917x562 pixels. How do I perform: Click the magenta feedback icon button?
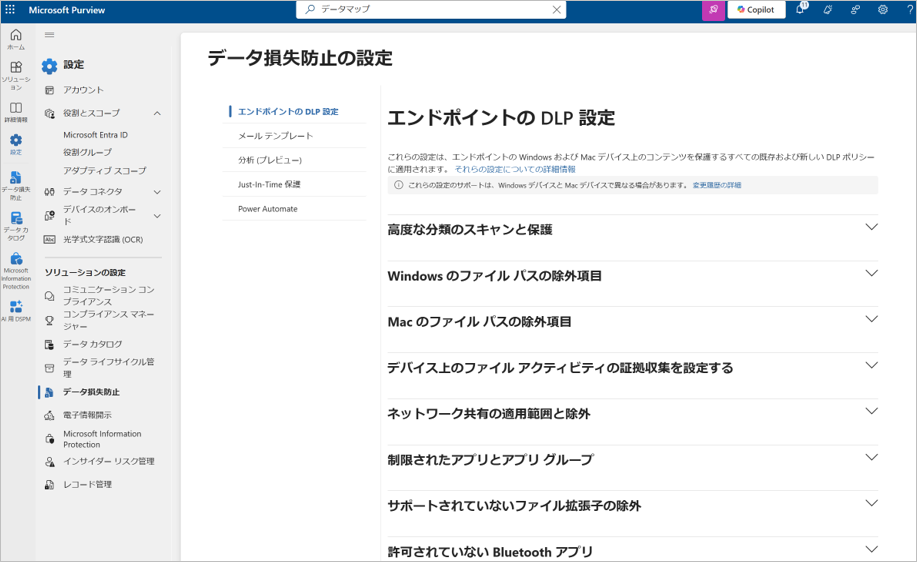click(713, 9)
